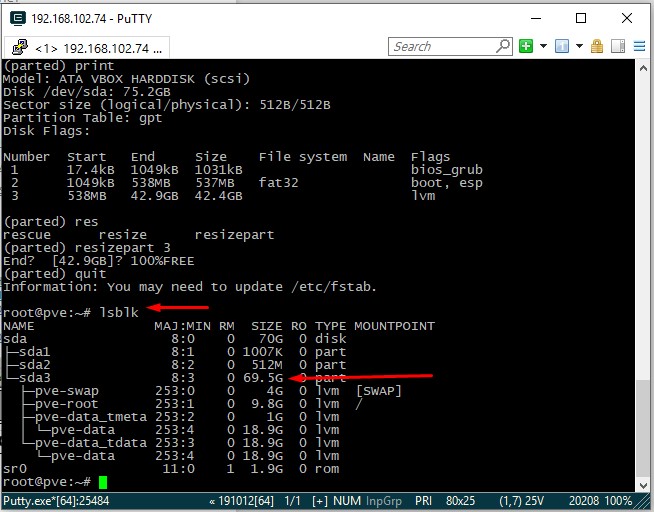The height and width of the screenshot is (512, 654).
Task: Expand the console list dropdown arrow
Action: (x=579, y=46)
